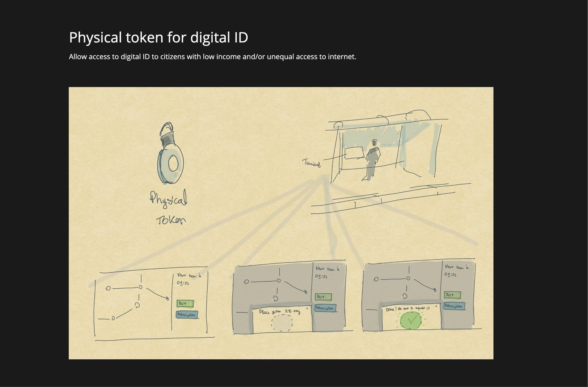Click the subtitle about citizens with low income
The height and width of the screenshot is (387, 588).
[213, 57]
